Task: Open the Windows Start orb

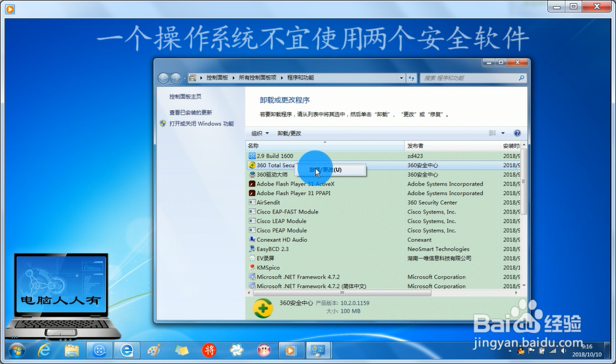Action: click(x=17, y=350)
